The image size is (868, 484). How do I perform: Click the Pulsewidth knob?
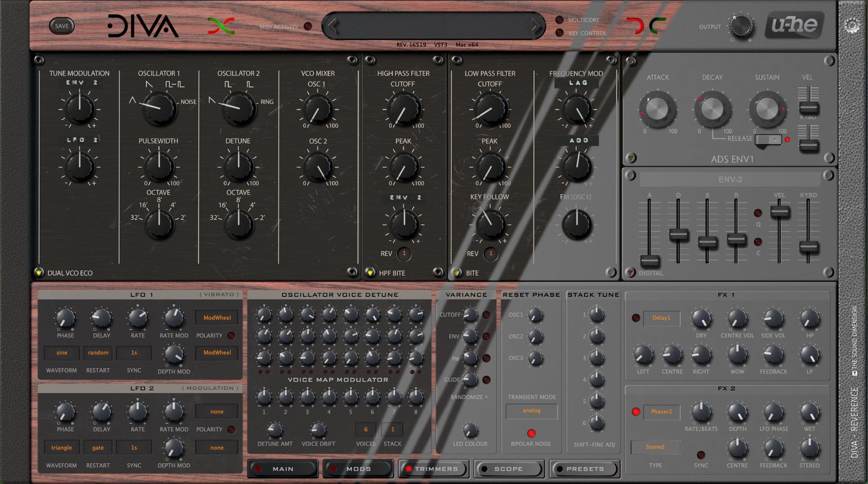[x=159, y=166]
